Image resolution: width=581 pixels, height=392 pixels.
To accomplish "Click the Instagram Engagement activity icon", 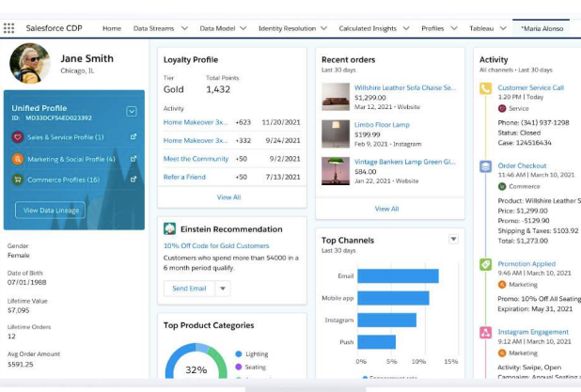I will [485, 333].
